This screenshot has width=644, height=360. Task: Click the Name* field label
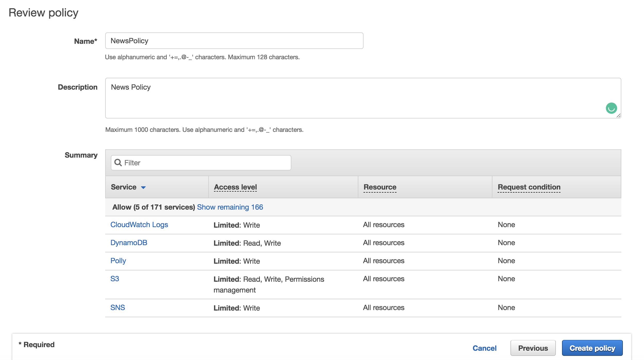click(x=86, y=41)
